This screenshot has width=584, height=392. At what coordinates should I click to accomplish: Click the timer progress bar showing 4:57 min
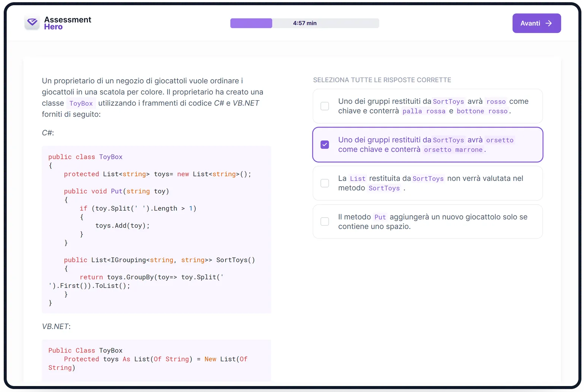click(x=305, y=23)
